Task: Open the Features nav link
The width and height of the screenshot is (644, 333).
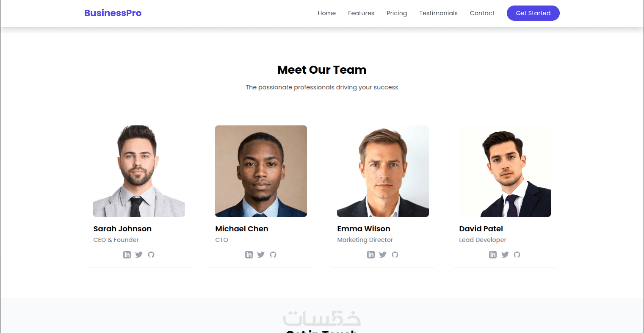Action: [x=361, y=13]
